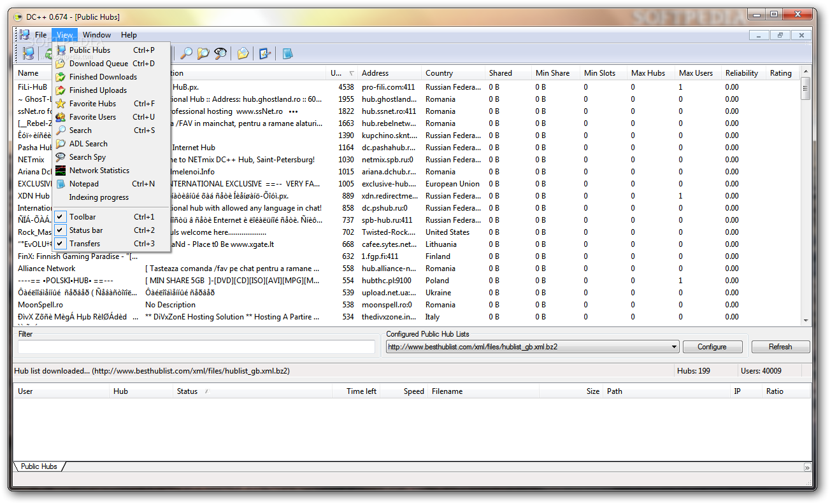The height and width of the screenshot is (504, 830).
Task: Choose Public Hubs in the View menu
Action: pos(111,50)
